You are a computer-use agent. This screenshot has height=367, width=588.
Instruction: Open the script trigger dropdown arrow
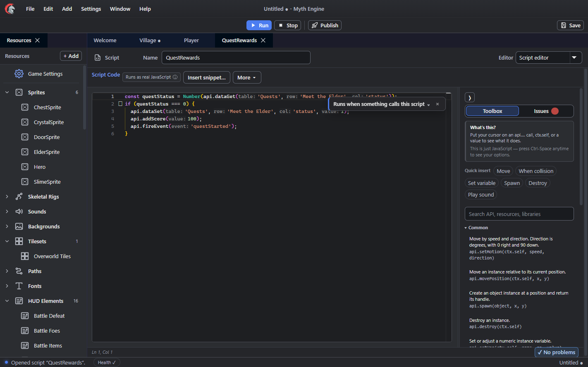(x=428, y=105)
